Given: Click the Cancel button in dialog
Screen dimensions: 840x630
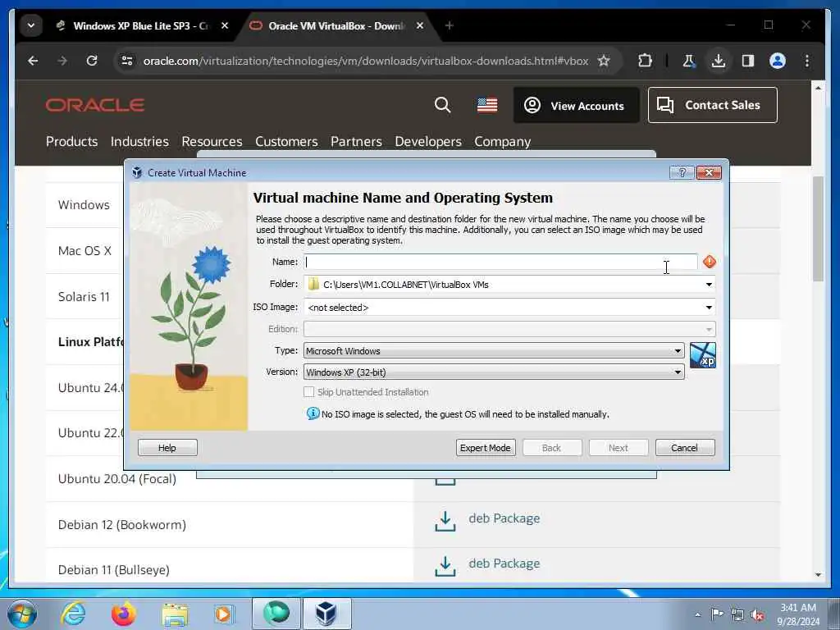Looking at the screenshot, I should (x=685, y=448).
